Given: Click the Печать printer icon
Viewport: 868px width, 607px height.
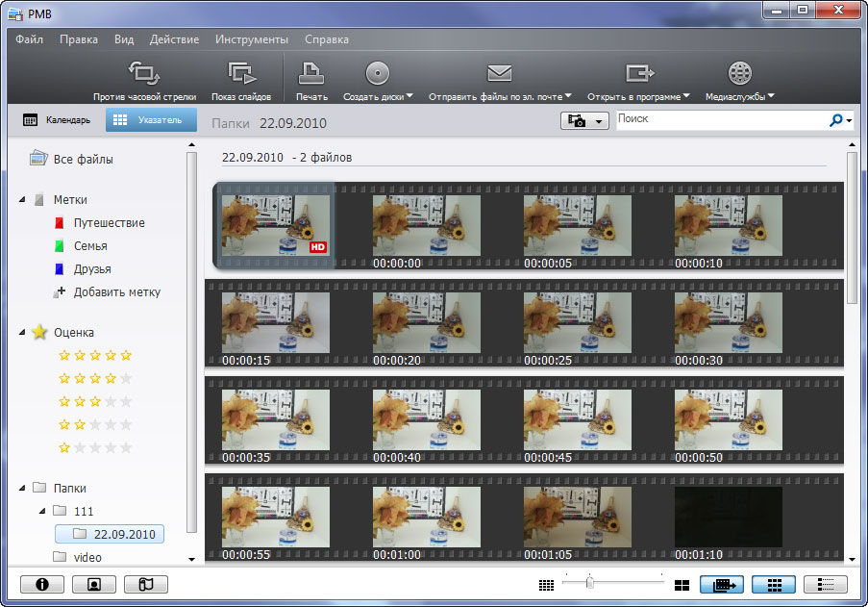Looking at the screenshot, I should [311, 72].
